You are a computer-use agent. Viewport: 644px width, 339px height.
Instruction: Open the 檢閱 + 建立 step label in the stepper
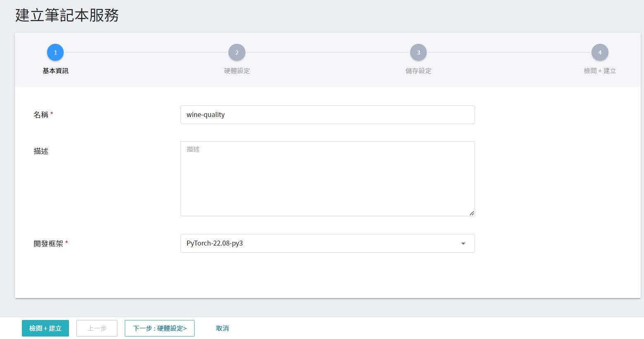coord(600,71)
